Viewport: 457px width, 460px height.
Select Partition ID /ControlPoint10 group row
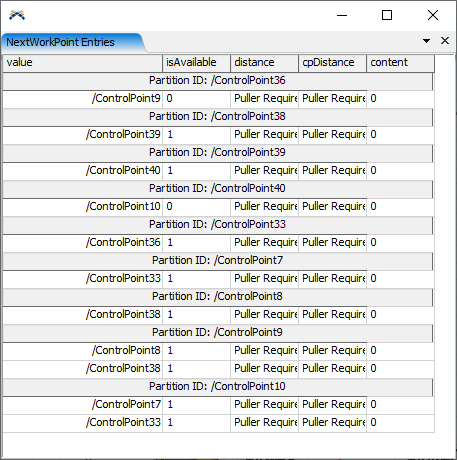coord(218,387)
